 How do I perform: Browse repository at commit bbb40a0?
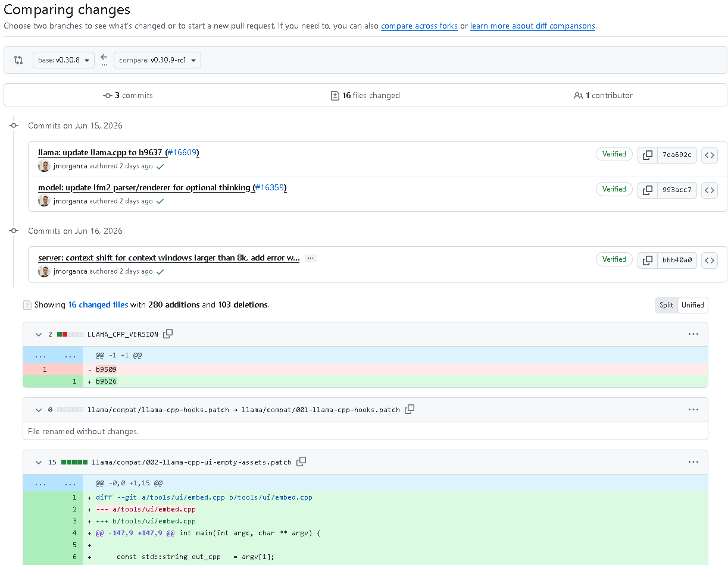[709, 260]
